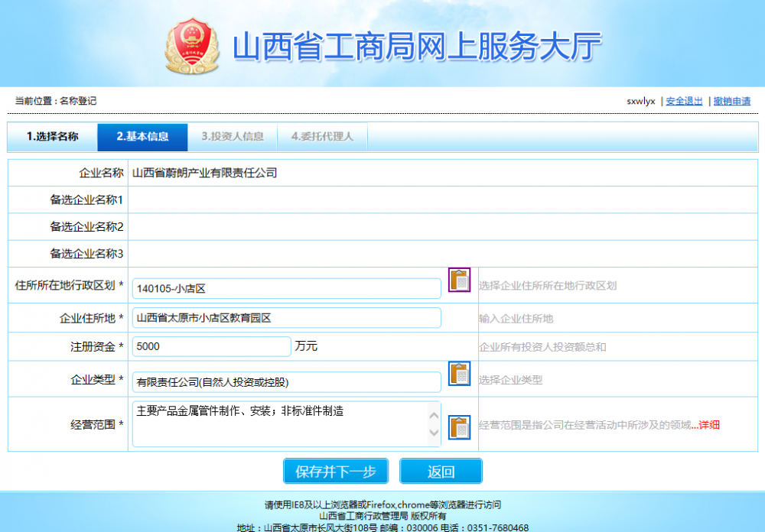Viewport: 765px width, 532px height.
Task: Switch to the 3.投资人信息 tab
Action: click(232, 138)
